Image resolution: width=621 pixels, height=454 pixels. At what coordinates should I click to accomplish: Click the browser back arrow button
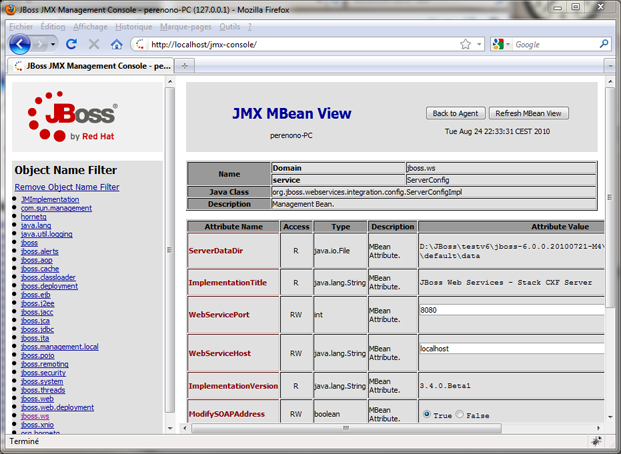21,44
